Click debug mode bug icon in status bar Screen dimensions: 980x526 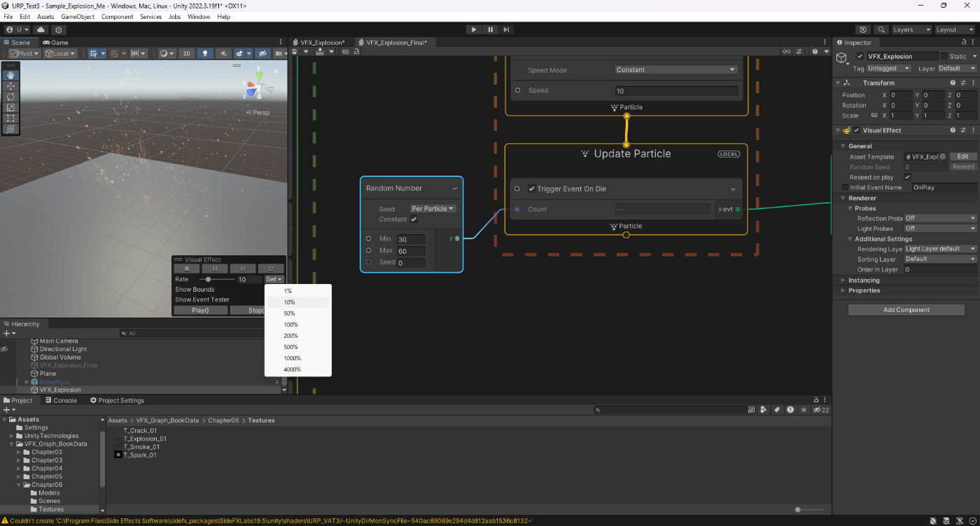click(x=934, y=521)
